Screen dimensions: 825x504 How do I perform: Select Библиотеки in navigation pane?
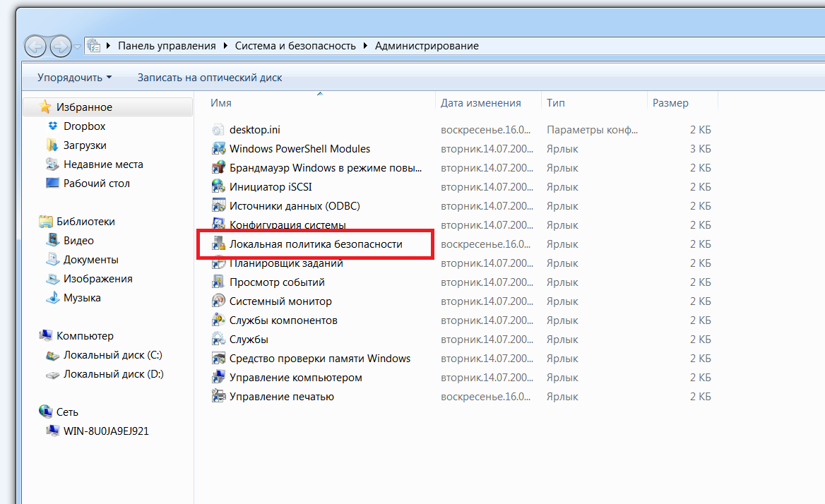(x=85, y=222)
